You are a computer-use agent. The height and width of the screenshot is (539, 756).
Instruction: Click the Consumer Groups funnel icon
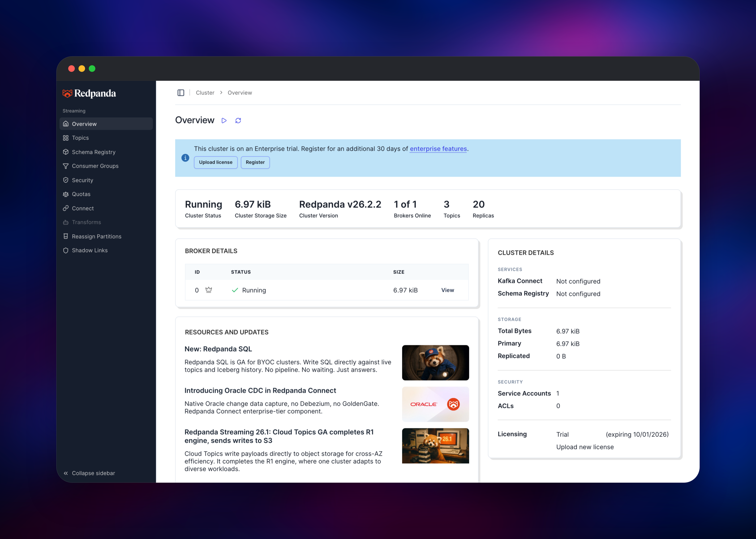coord(66,166)
